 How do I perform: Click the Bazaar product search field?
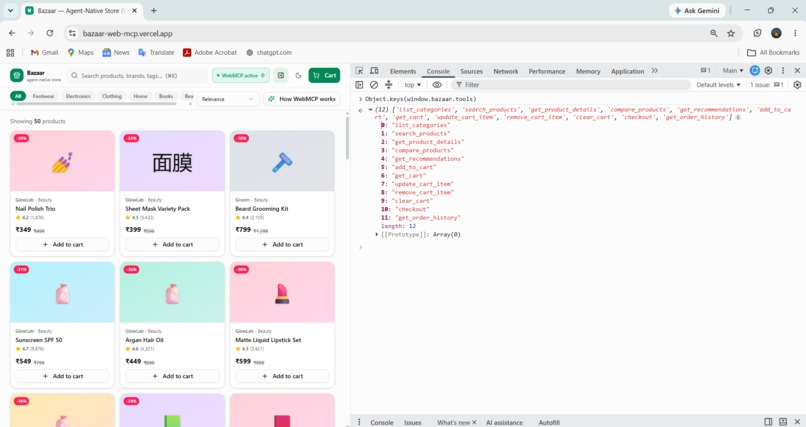click(137, 76)
